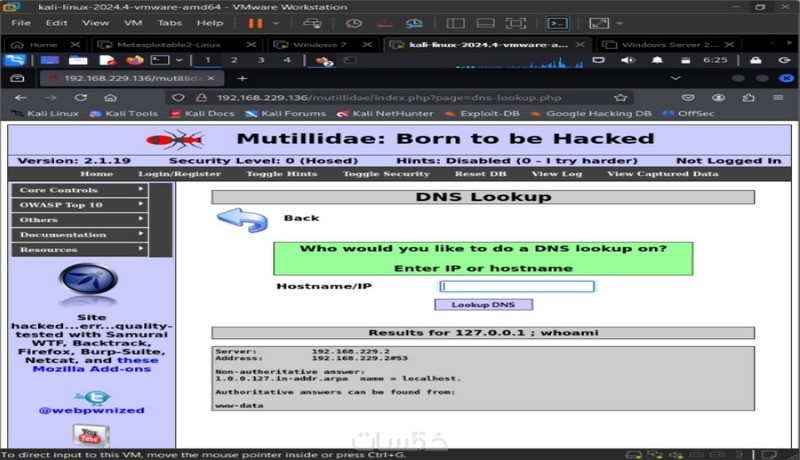The width and height of the screenshot is (800, 460).
Task: Open the VMware console view icon
Action: [x=557, y=23]
